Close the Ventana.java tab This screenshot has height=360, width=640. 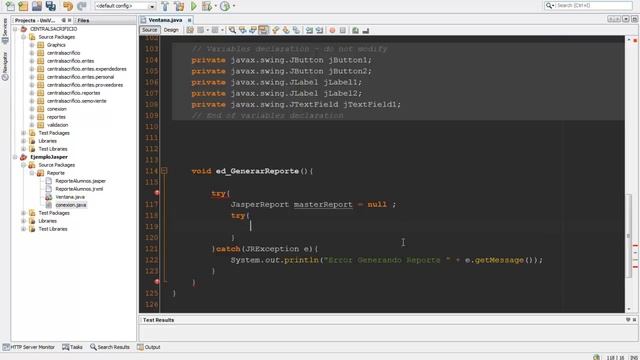tap(189, 20)
